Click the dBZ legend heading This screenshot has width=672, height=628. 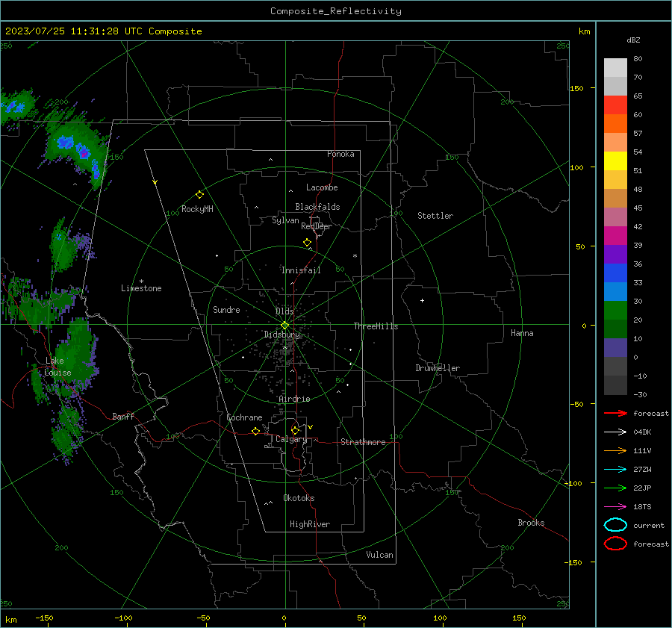coord(633,40)
